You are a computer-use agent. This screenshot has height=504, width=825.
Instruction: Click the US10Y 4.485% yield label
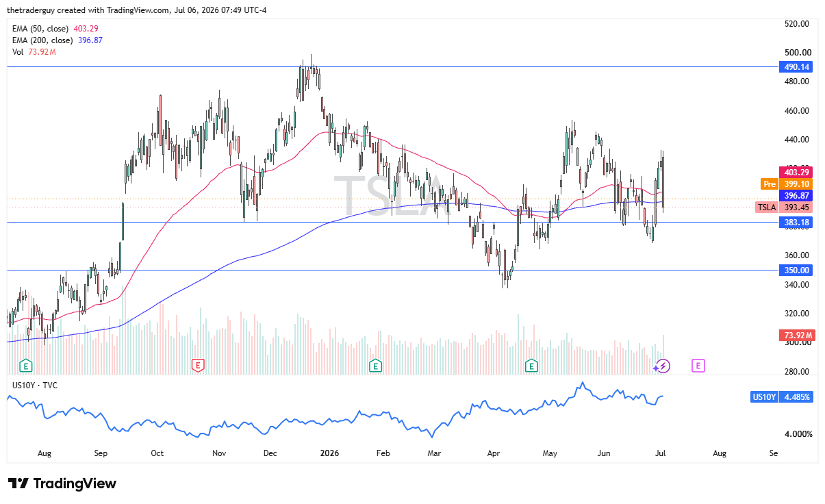tap(782, 397)
